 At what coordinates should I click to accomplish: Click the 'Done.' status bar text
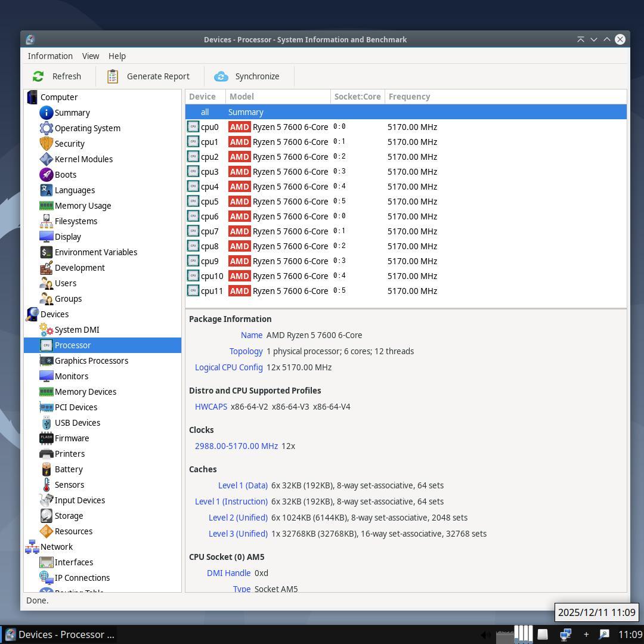[x=38, y=600]
